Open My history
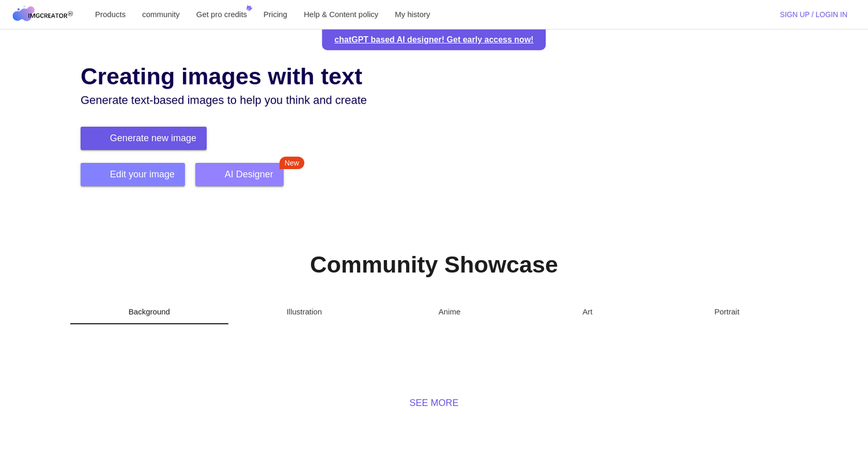The width and height of the screenshot is (868, 453). [412, 14]
